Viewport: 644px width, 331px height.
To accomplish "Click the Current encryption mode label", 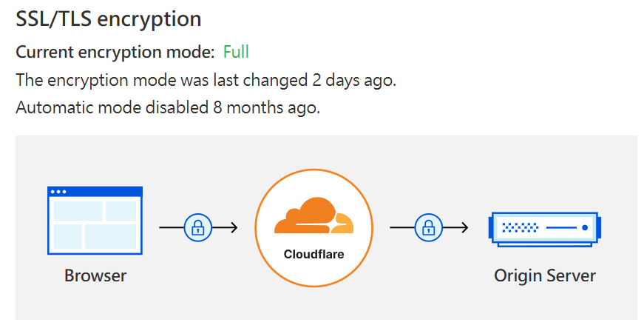I will tap(115, 52).
